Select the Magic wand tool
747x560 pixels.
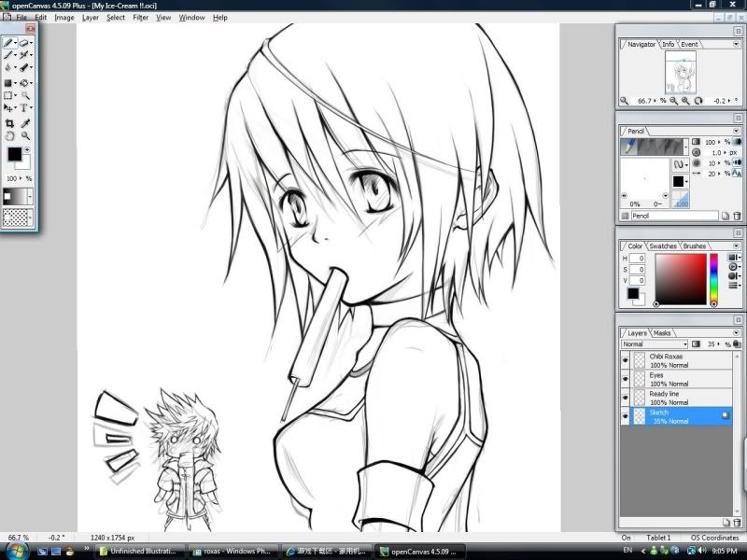[25, 95]
